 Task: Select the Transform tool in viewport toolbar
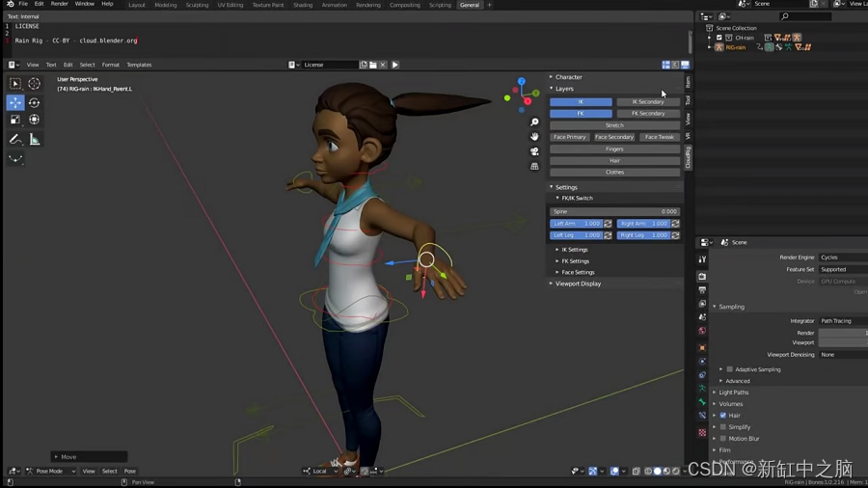(35, 120)
